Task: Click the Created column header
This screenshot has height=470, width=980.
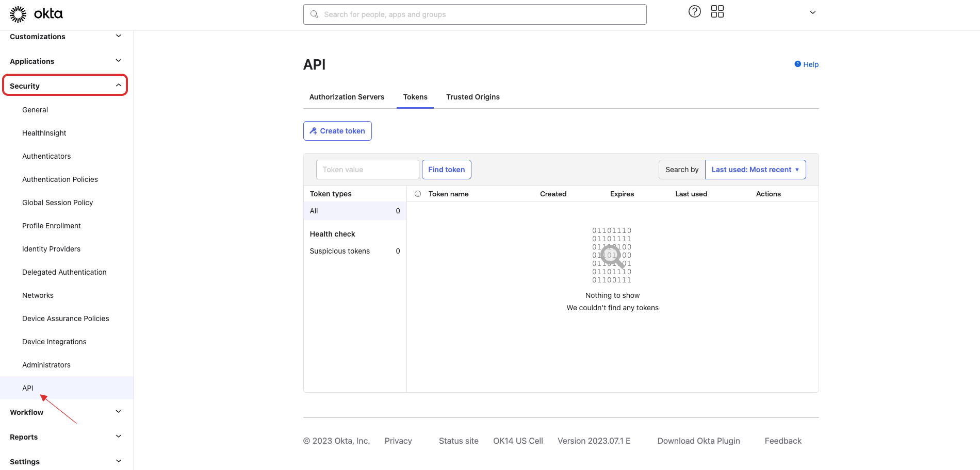Action: click(x=553, y=194)
